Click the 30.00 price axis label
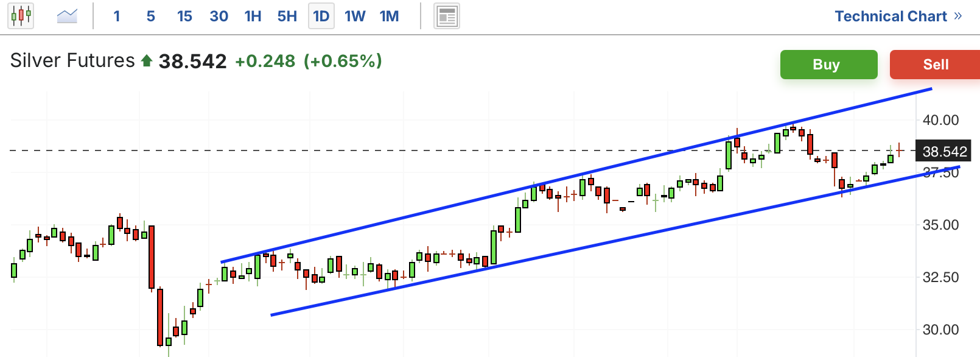980x357 pixels. click(940, 330)
